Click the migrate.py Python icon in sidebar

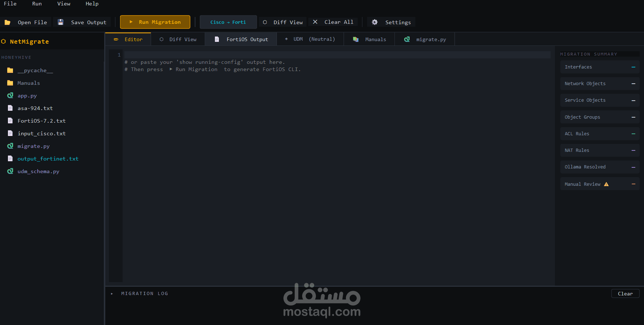click(10, 146)
